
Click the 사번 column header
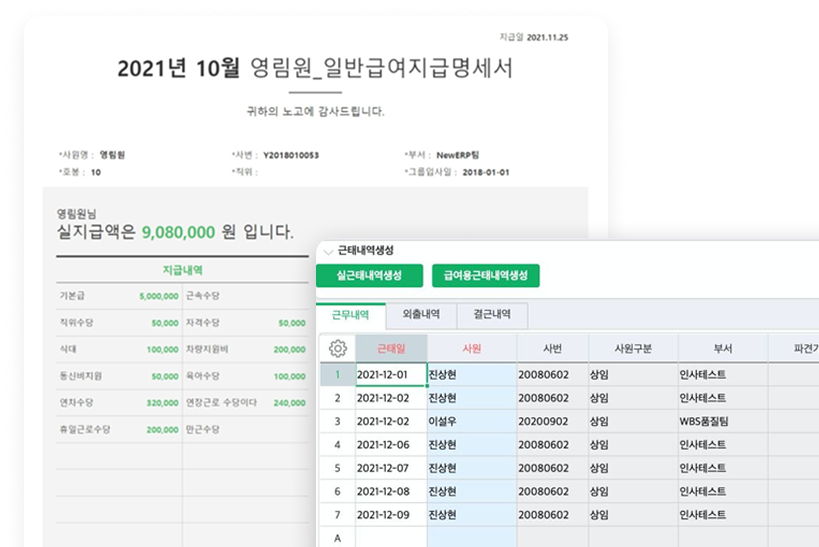tap(551, 348)
